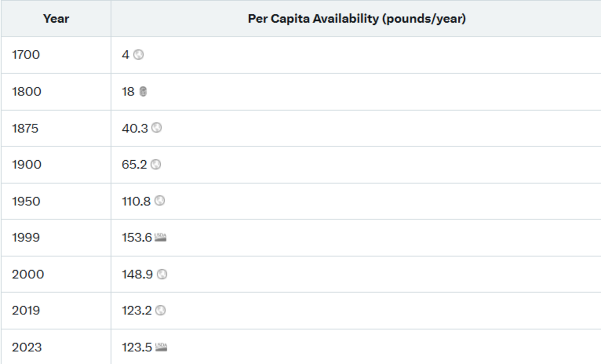Open the USDA source icon beside 153.6
Image resolution: width=601 pixels, height=364 pixels.
click(x=160, y=237)
